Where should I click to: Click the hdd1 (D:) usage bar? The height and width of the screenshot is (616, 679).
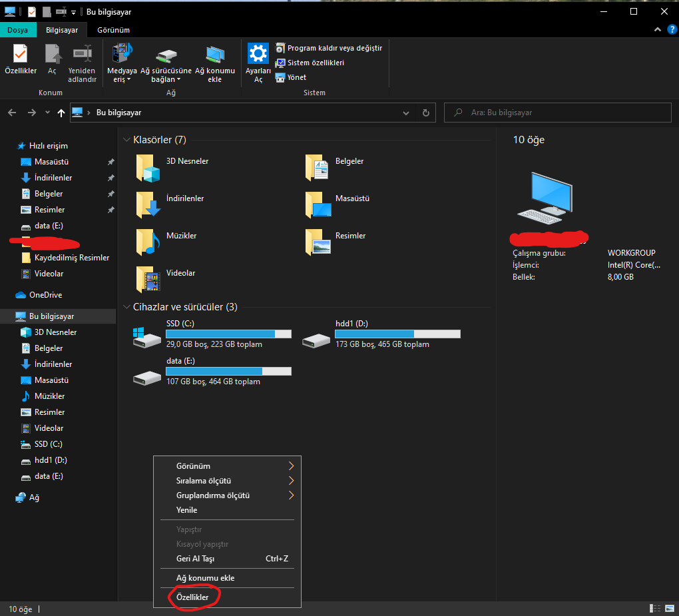[397, 334]
